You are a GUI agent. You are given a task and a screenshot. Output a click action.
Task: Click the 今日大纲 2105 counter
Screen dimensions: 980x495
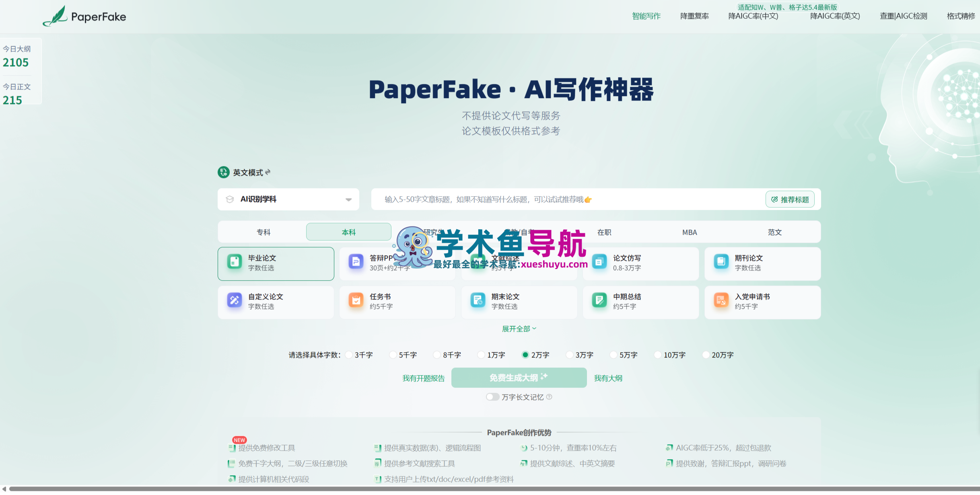[16, 56]
